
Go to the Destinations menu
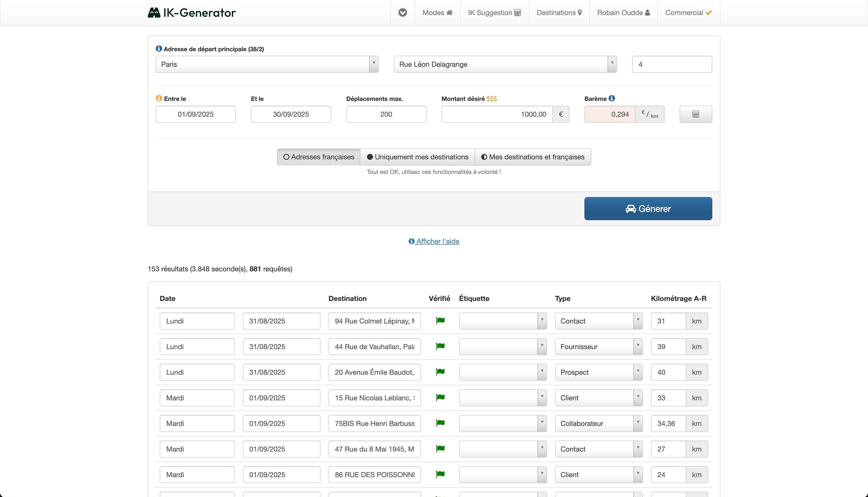tap(559, 13)
